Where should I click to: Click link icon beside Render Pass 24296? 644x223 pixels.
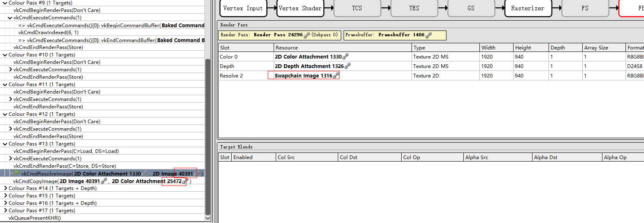pyautogui.click(x=307, y=35)
